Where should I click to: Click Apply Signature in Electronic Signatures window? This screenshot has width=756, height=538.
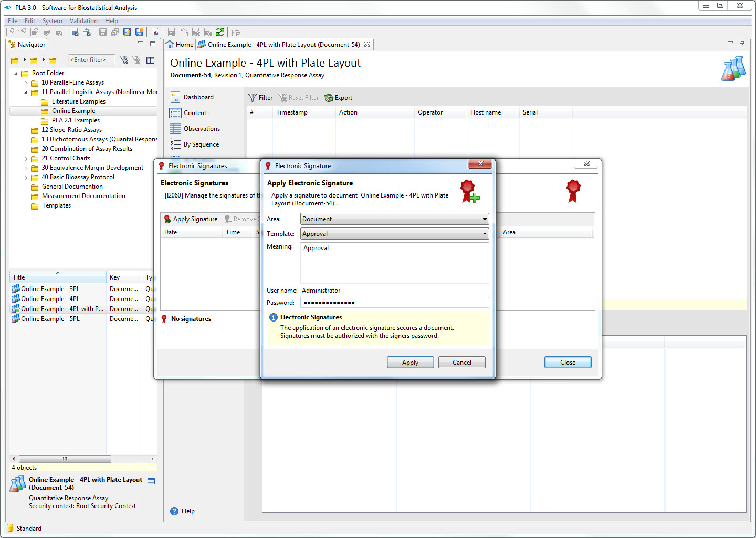coord(191,219)
